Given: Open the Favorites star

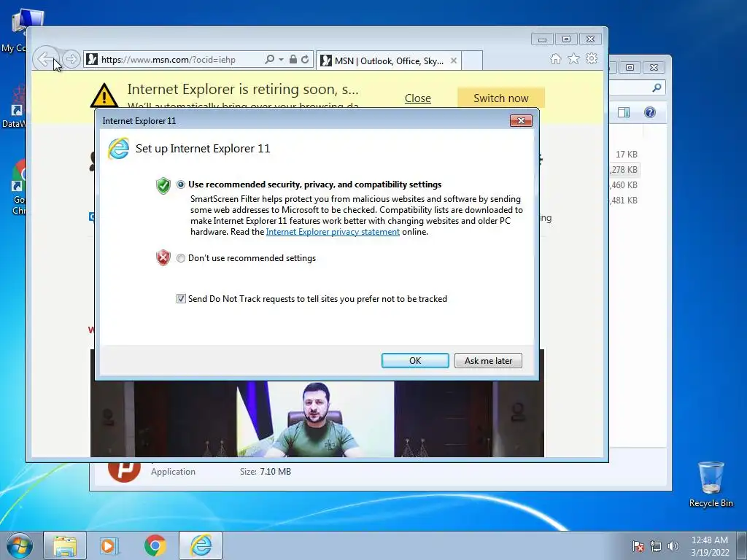Looking at the screenshot, I should pos(573,58).
